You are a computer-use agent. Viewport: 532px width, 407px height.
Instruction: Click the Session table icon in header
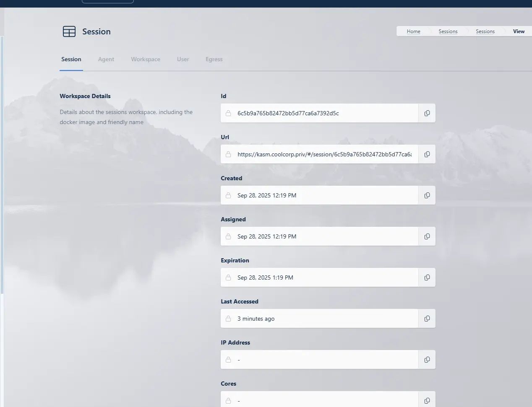click(x=69, y=31)
